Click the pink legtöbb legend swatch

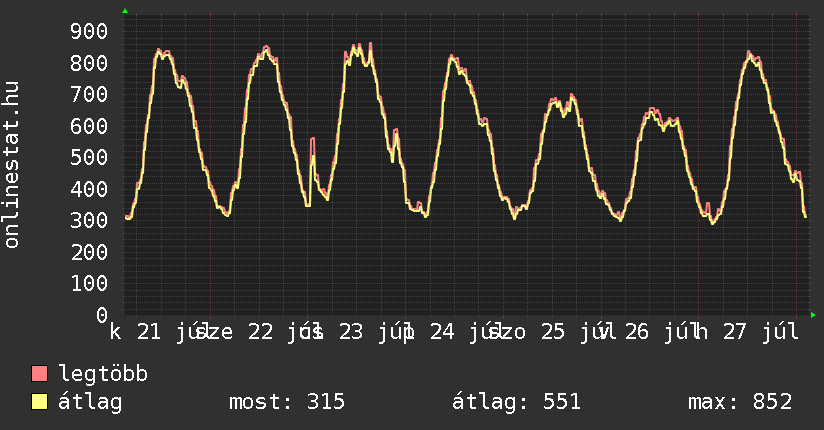[x=39, y=374]
